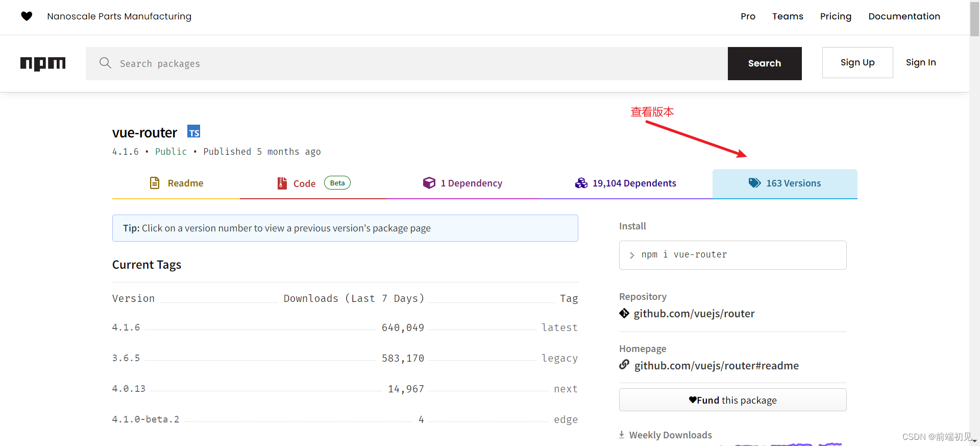Click download count 14,967

pos(406,389)
